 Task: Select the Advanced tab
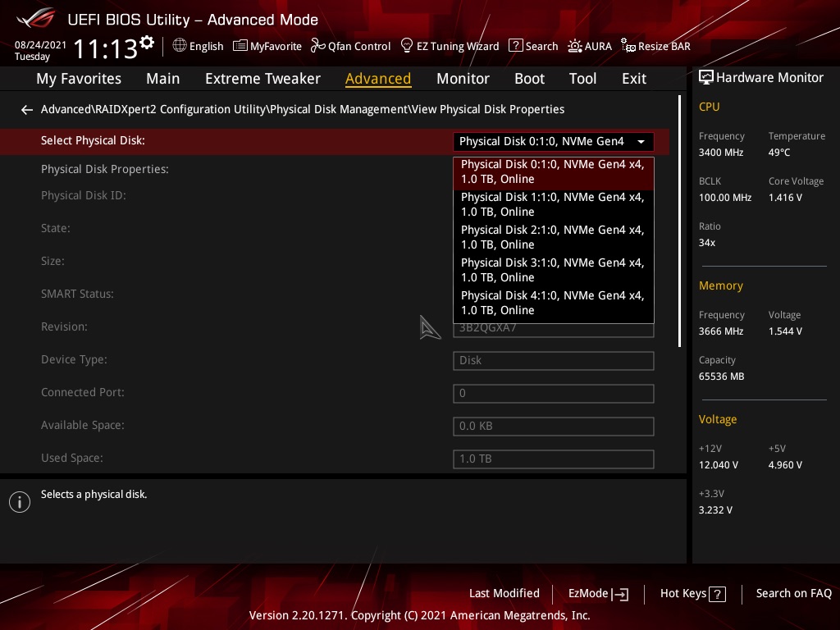[x=378, y=79]
